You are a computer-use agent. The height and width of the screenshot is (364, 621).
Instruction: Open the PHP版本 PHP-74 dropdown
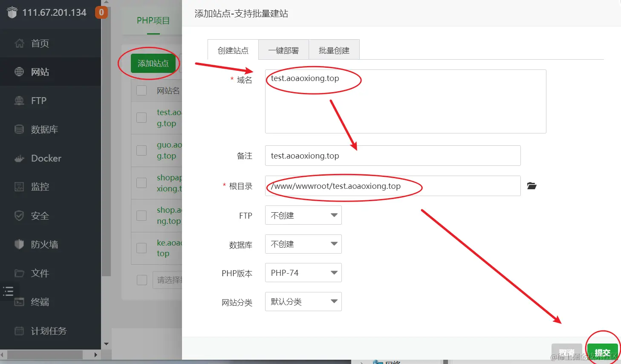click(x=303, y=273)
